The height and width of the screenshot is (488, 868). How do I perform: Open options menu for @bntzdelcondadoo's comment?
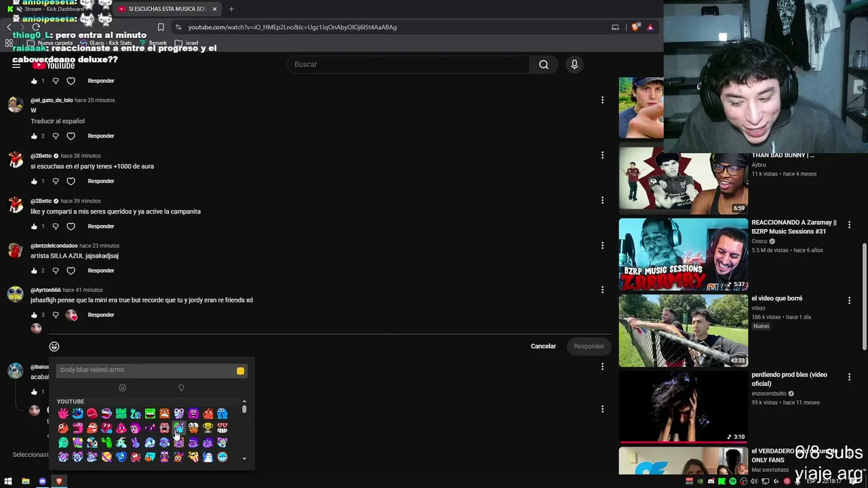click(x=602, y=245)
